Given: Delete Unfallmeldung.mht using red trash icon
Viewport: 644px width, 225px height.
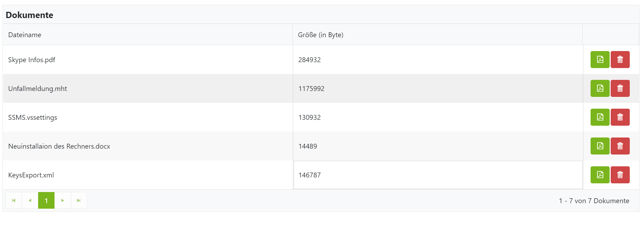Looking at the screenshot, I should coord(620,88).
